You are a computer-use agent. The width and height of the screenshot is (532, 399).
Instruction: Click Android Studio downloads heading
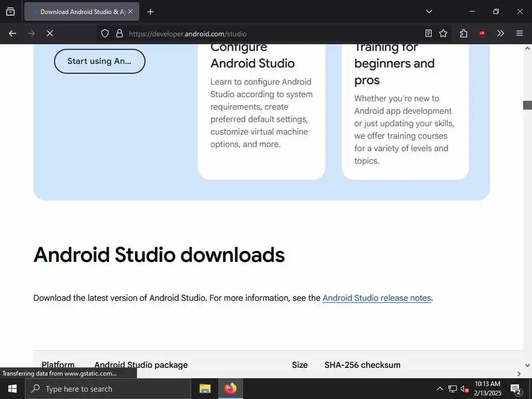159,255
